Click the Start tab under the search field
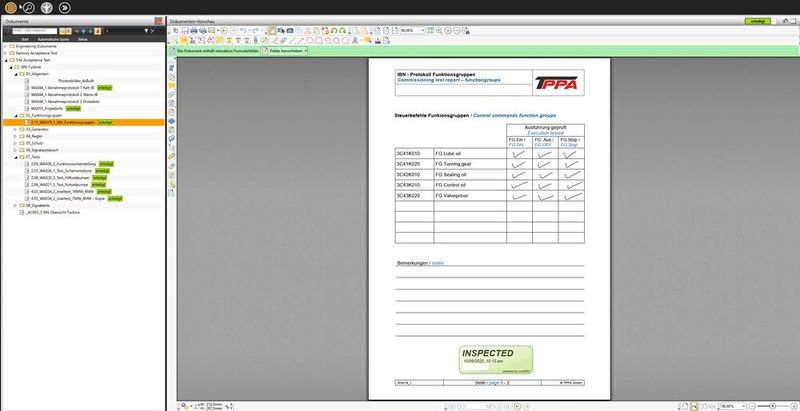 24,39
